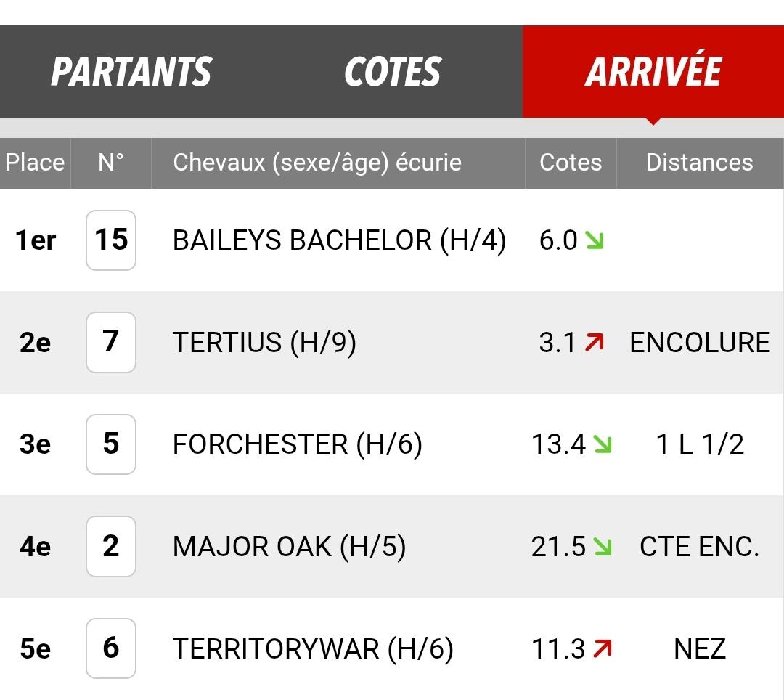Click the red up arrow beside 3.1
The image size is (784, 700).
(595, 343)
